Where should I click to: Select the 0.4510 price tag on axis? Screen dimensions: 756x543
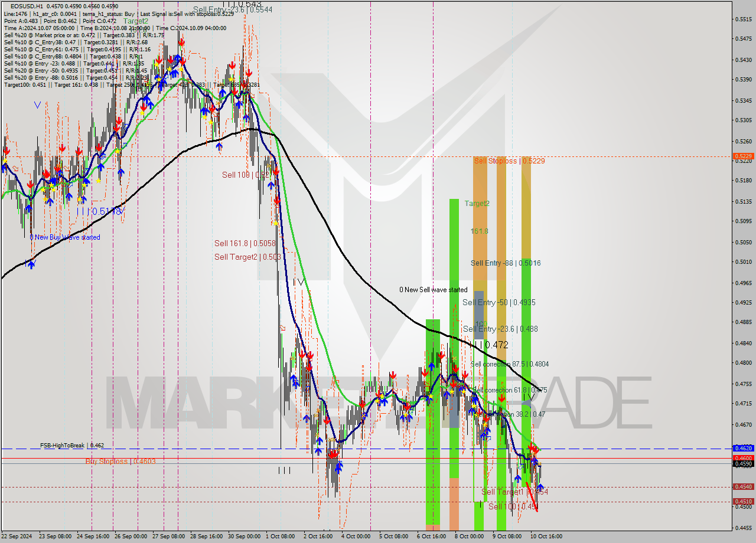742,502
